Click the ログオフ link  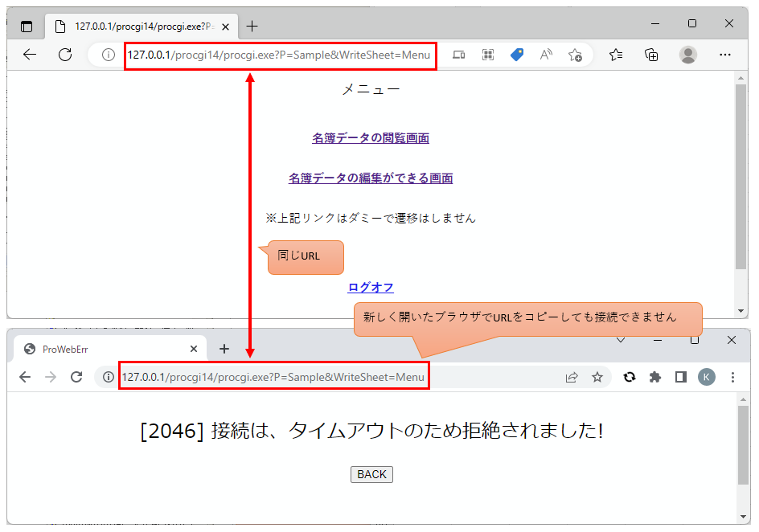coord(371,288)
